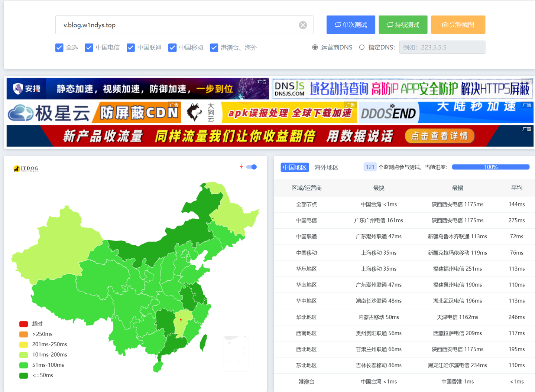Screen dimensions: 535x392
Task: Uncheck the 中国电信 checkbox
Action: (89, 48)
